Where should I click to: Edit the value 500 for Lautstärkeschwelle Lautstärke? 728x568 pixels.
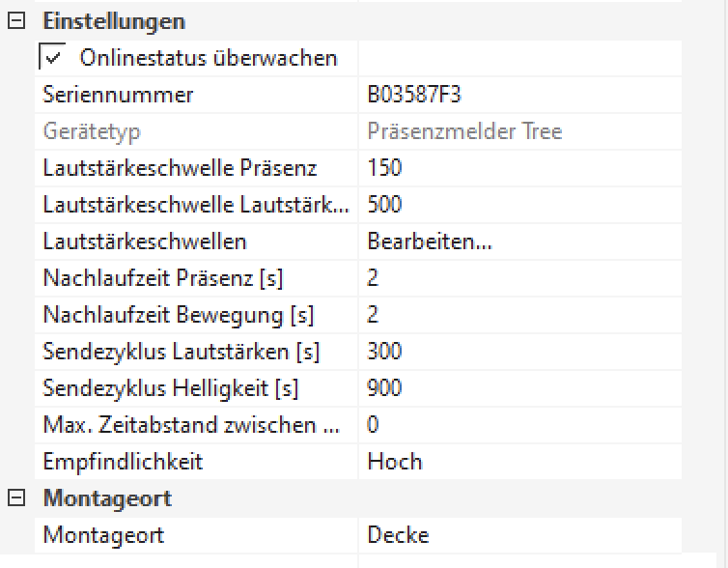pyautogui.click(x=384, y=205)
